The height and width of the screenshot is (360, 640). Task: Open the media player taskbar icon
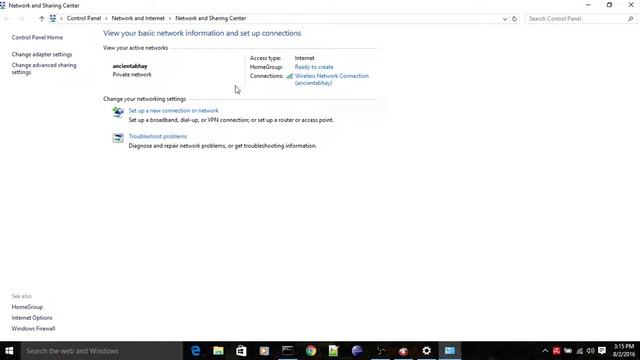tap(264, 351)
